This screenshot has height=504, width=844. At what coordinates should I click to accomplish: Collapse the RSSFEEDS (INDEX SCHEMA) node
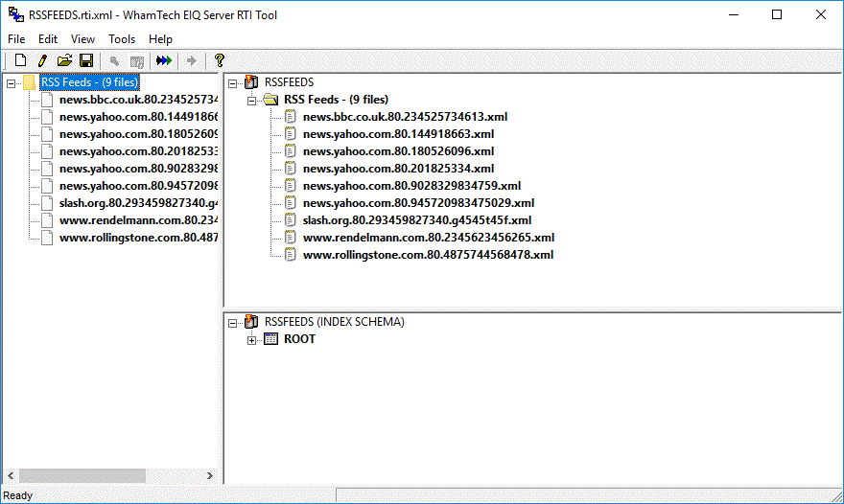click(x=232, y=323)
